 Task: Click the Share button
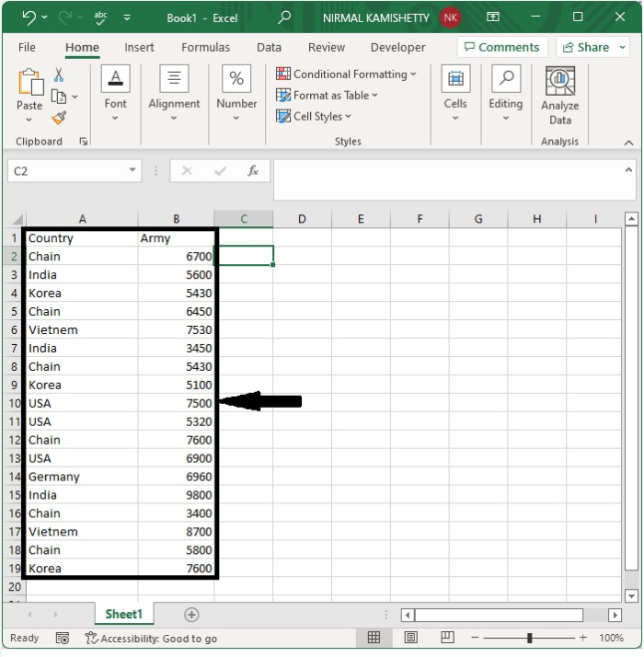pyautogui.click(x=586, y=47)
